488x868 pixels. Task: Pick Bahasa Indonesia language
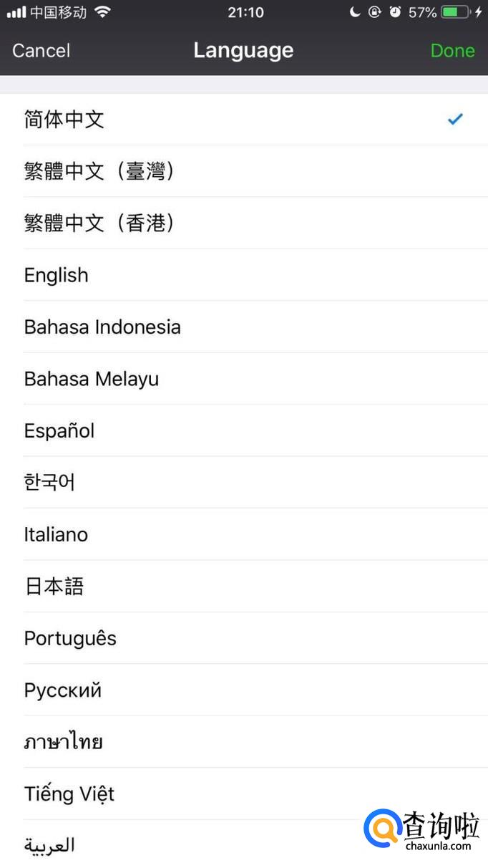click(102, 327)
